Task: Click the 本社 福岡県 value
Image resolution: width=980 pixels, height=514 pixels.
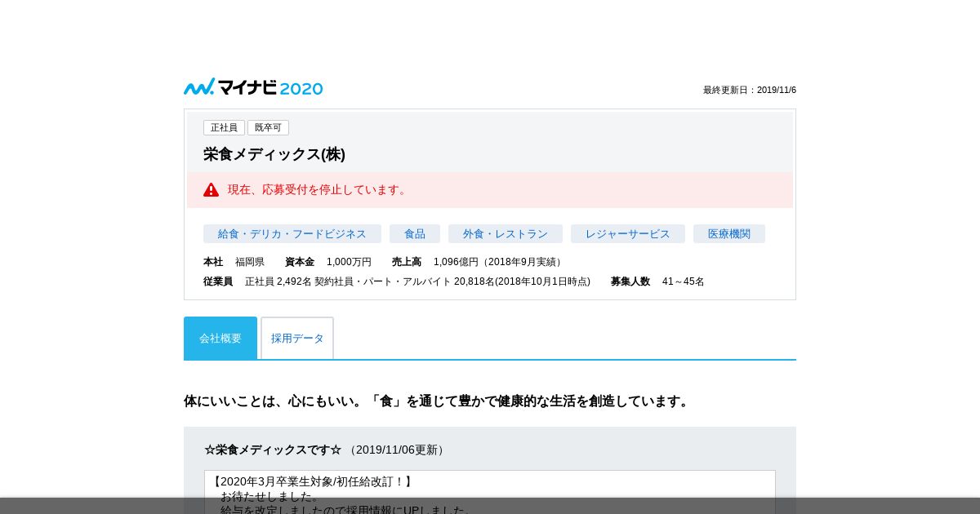Action: (250, 262)
